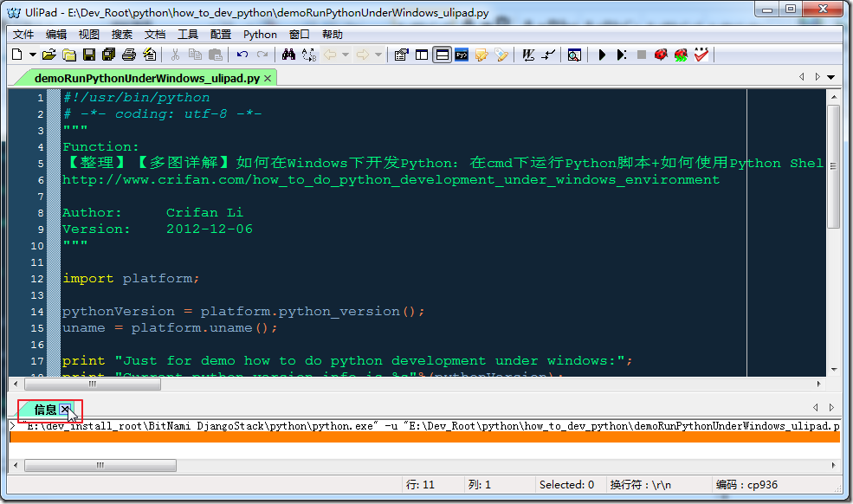Open the 配置 menu
This screenshot has width=853, height=504.
click(x=221, y=35)
